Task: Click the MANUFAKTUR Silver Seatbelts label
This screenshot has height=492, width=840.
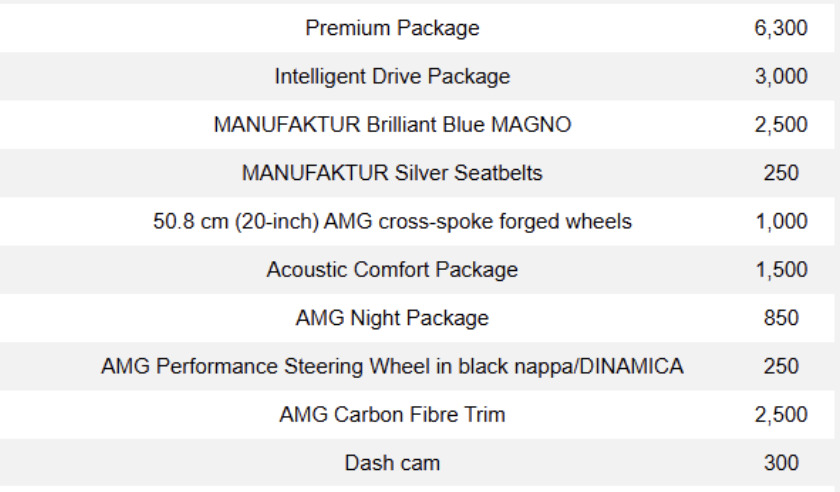Action: pos(392,173)
